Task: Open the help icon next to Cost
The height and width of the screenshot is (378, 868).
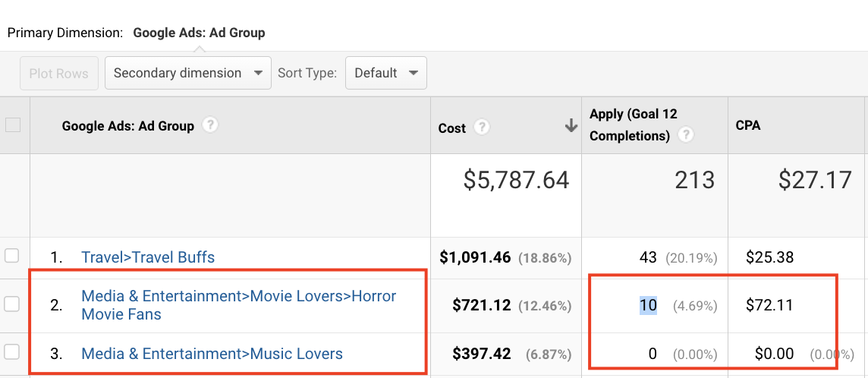Action: tap(481, 128)
